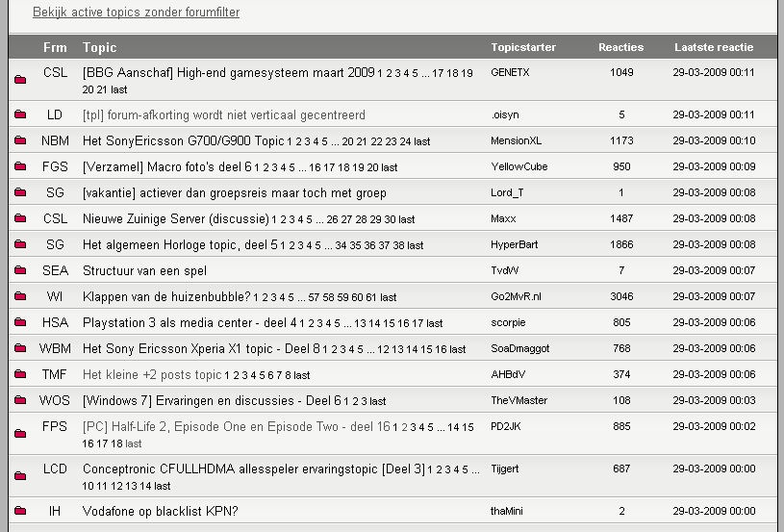Go to last page of Klappen van de huizenbubble

(x=388, y=297)
